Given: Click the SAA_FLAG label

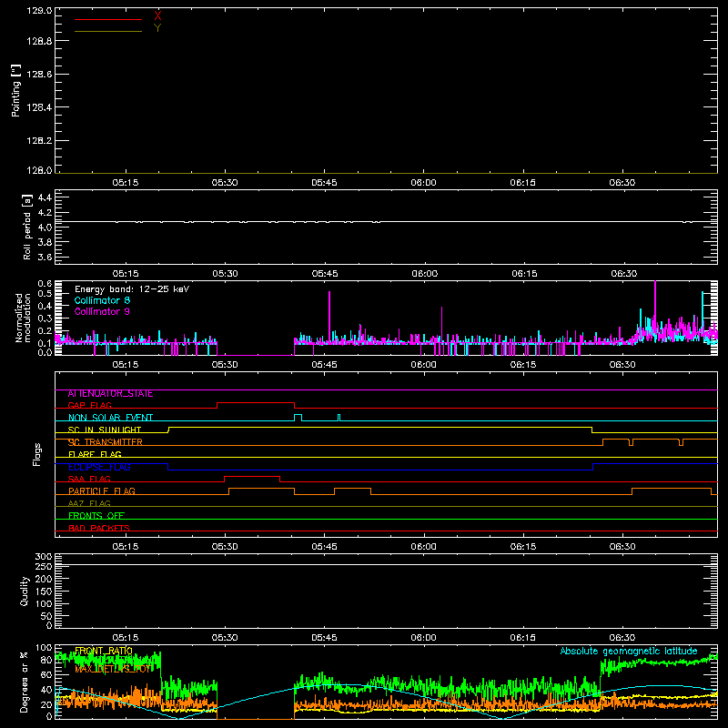Looking at the screenshot, I should click(x=89, y=479).
